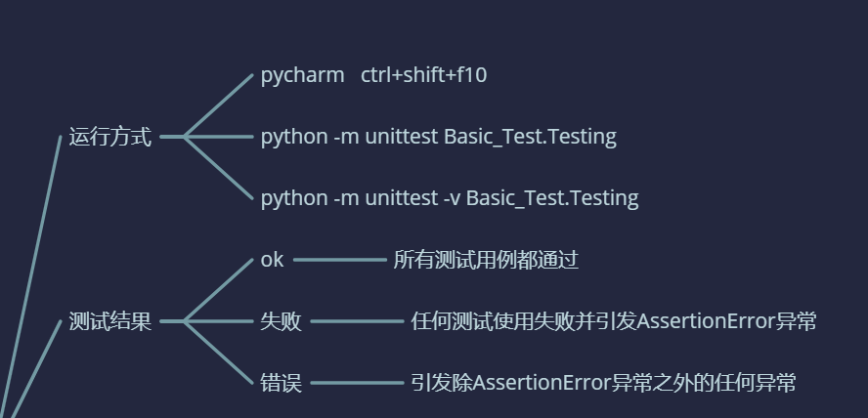Click the diagonal branch leading to pycharm
Screen dimensions: 868x418
point(220,104)
